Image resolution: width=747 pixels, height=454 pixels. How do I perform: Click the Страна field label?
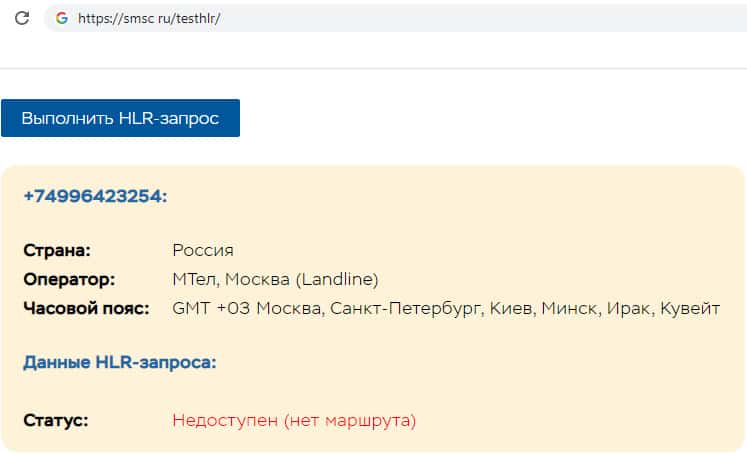57,250
